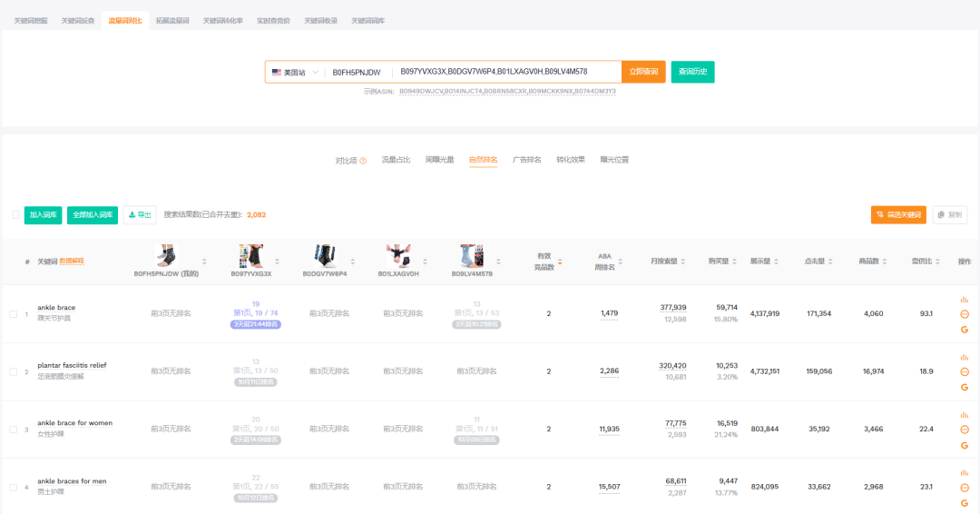Image resolution: width=980 pixels, height=514 pixels.
Task: Click the minus icon for ankle brace for women
Action: (965, 430)
